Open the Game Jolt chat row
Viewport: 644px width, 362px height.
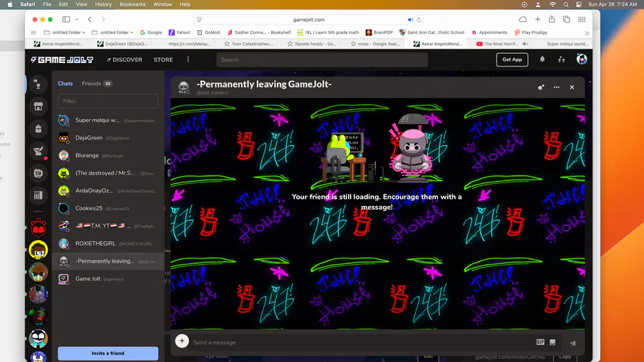click(x=108, y=279)
